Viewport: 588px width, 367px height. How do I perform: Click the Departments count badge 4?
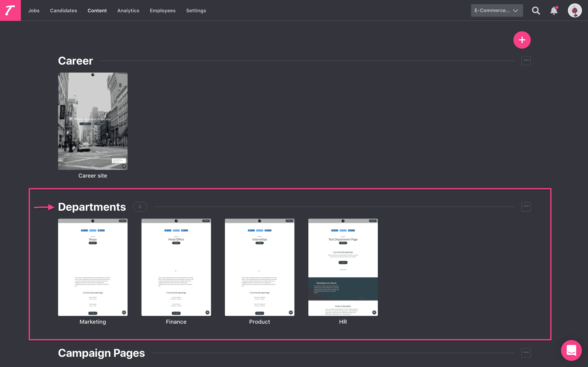click(140, 207)
